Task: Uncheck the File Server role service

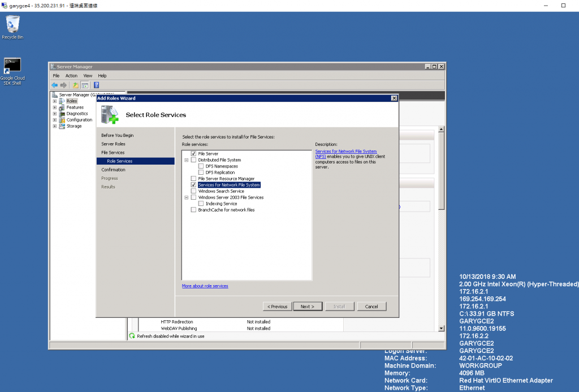Action: (x=193, y=153)
